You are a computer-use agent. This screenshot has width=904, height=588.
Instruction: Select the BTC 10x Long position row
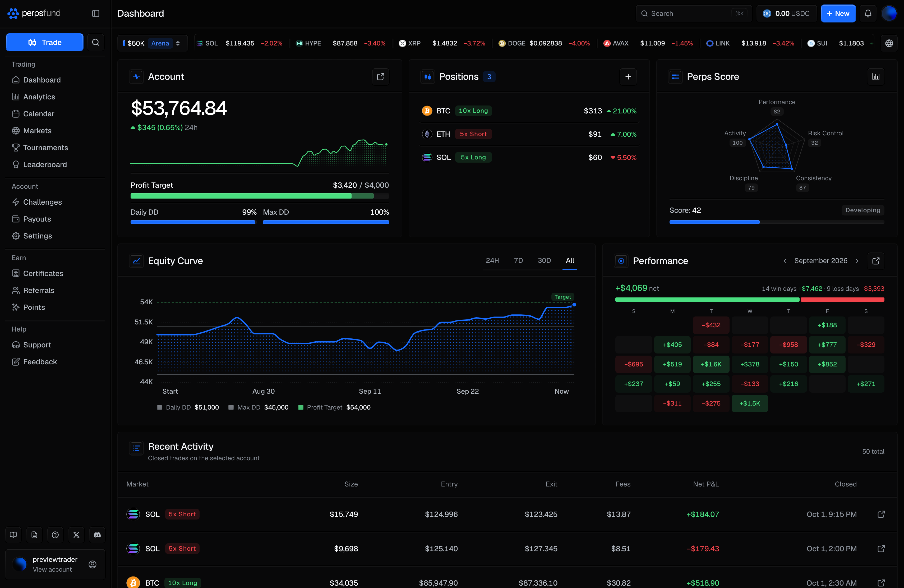pyautogui.click(x=529, y=111)
